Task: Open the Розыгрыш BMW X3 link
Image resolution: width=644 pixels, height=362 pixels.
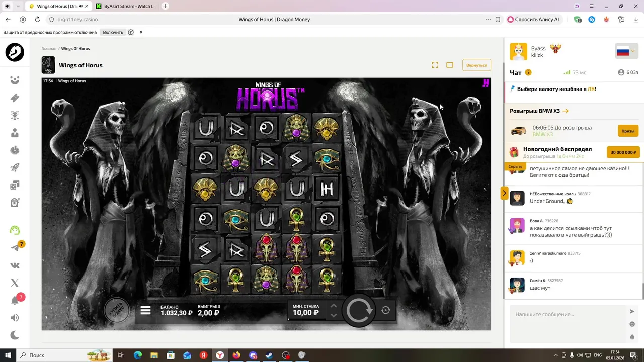Action: 539,111
